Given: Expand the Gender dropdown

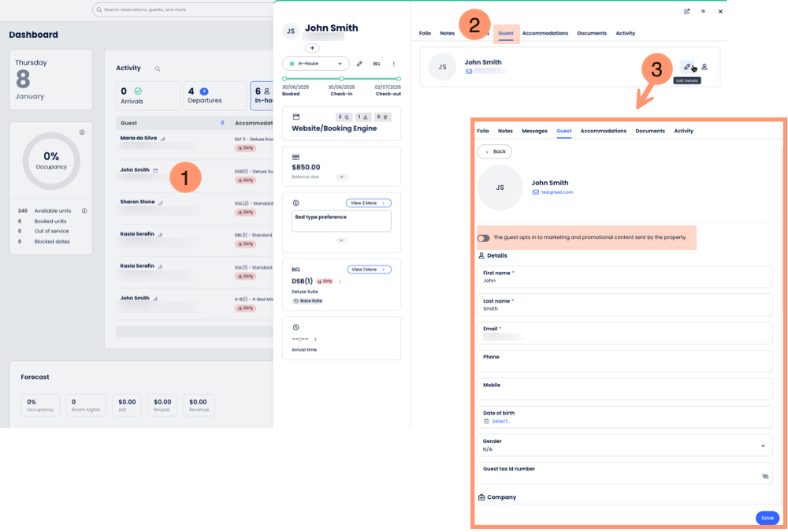Looking at the screenshot, I should tap(763, 445).
